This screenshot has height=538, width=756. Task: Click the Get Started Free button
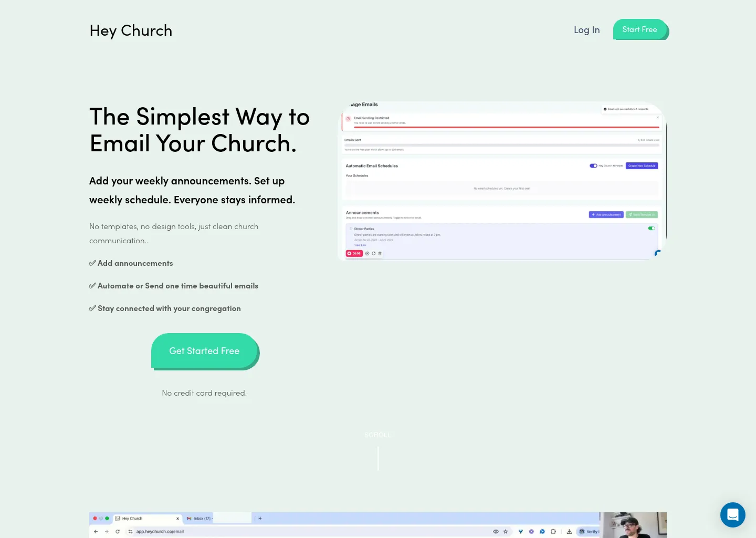[x=204, y=351]
